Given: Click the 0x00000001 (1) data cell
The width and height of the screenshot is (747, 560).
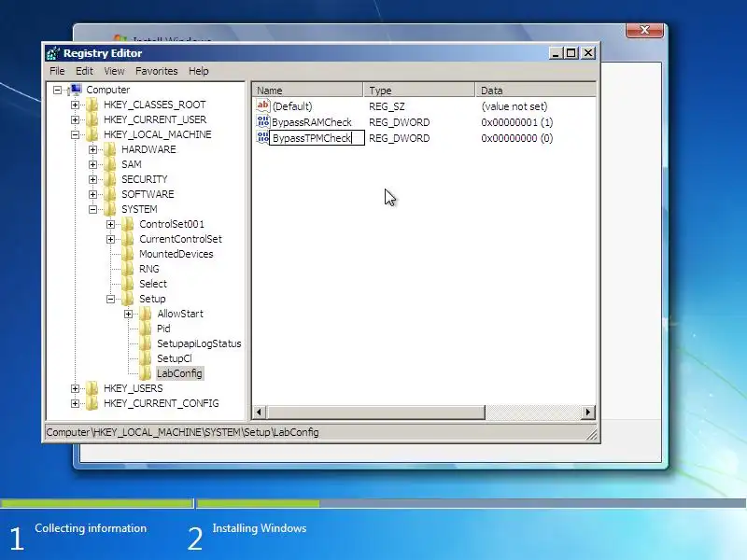Looking at the screenshot, I should [517, 122].
